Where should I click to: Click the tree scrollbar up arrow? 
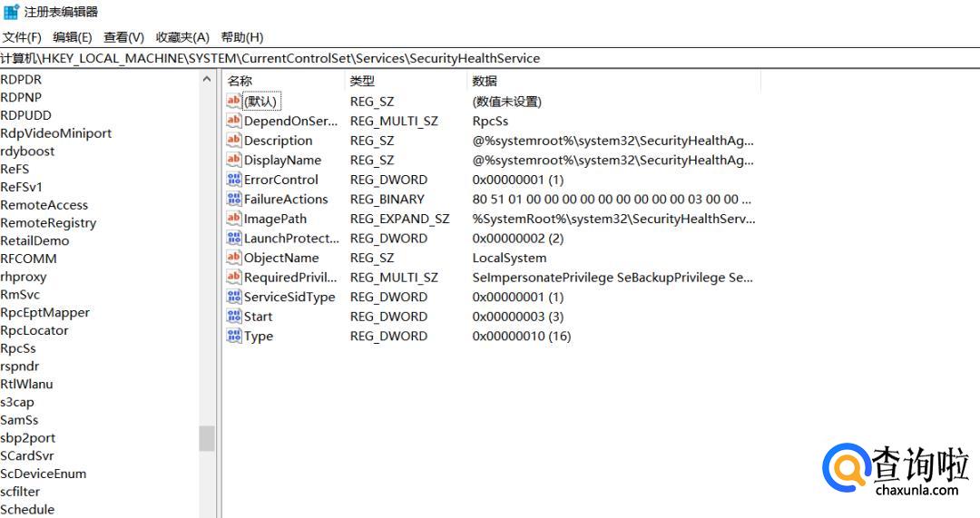[207, 79]
